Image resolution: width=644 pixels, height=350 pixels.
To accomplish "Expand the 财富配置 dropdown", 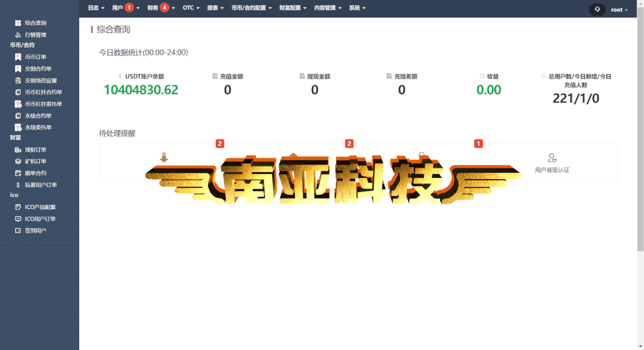I will click(293, 8).
